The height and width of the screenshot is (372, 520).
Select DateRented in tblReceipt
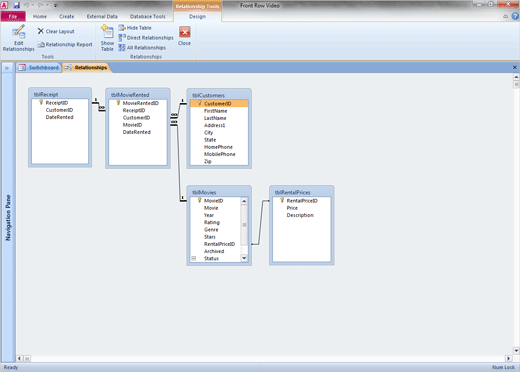pyautogui.click(x=60, y=117)
